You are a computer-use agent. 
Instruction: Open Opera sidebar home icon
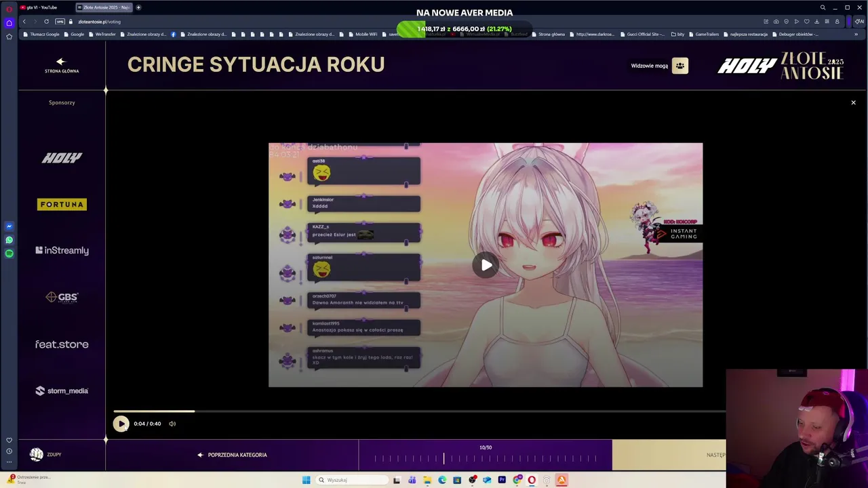click(x=9, y=23)
